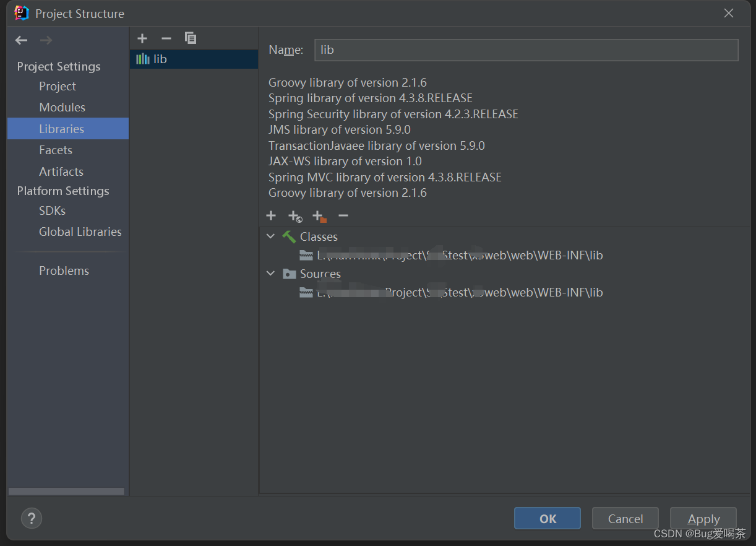Open help with the question mark
Viewport: 756px width, 546px height.
point(32,518)
